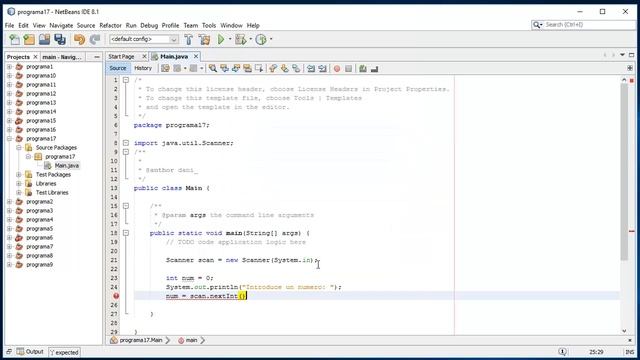Open notifications icon in status bar

[x=562, y=352]
